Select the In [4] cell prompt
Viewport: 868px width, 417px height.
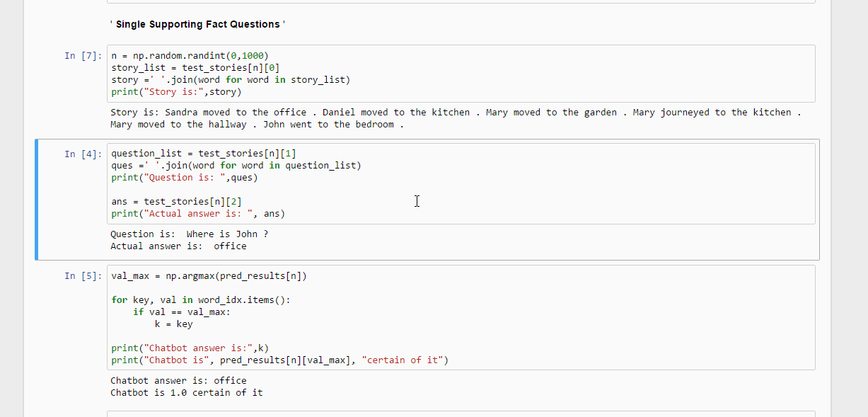[x=83, y=154]
